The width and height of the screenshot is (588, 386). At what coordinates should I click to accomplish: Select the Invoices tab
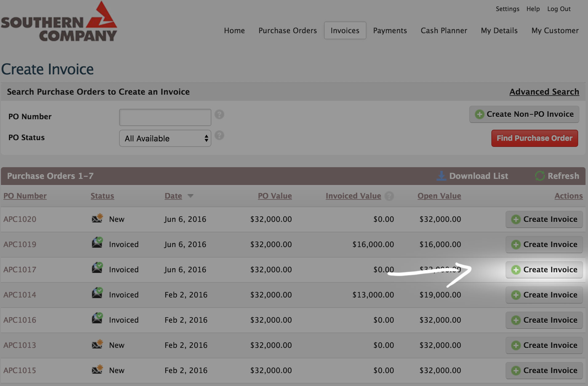(x=345, y=30)
